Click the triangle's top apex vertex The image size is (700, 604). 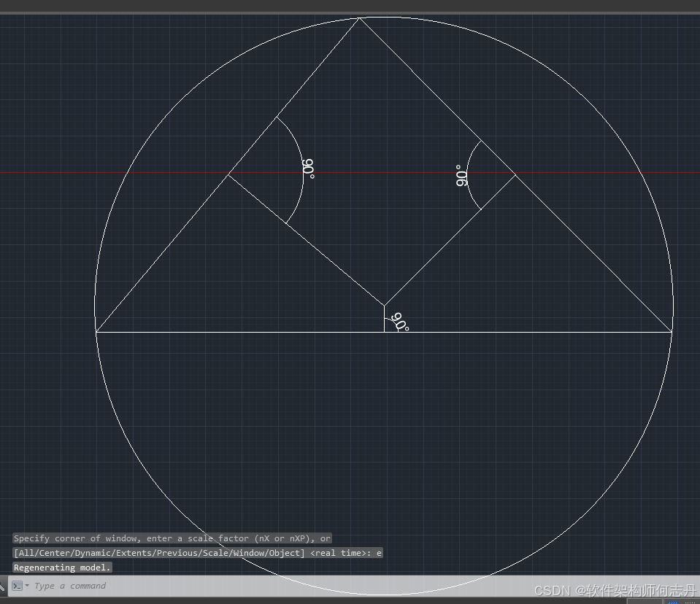359,18
